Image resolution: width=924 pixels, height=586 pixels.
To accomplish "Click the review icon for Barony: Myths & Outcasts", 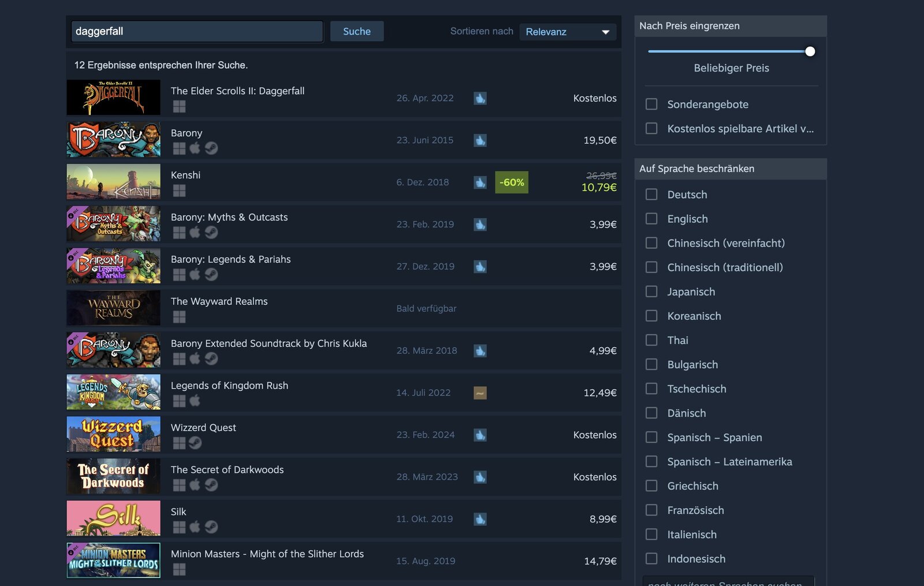I will coord(480,225).
